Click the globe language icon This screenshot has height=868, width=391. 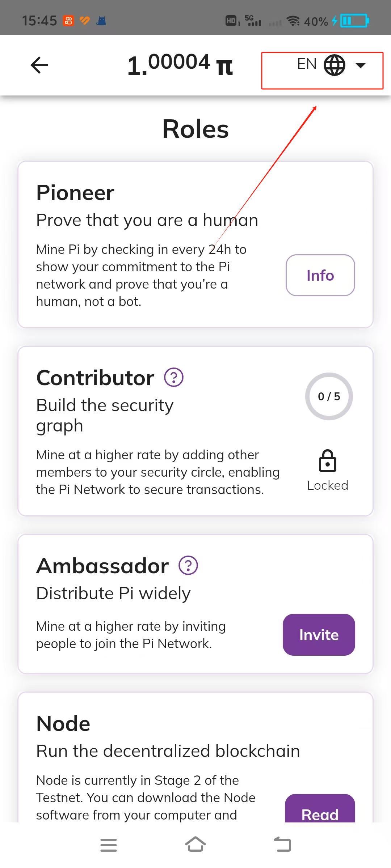point(334,65)
